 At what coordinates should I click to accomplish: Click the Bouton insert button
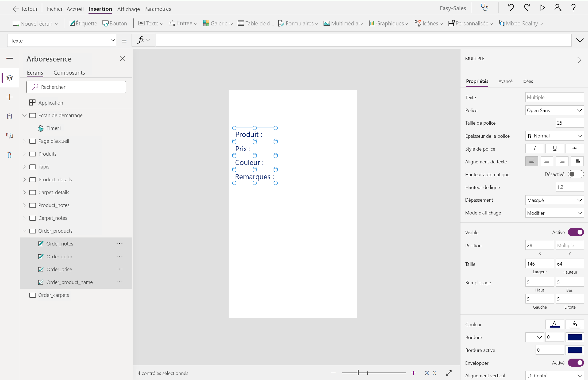pos(114,23)
